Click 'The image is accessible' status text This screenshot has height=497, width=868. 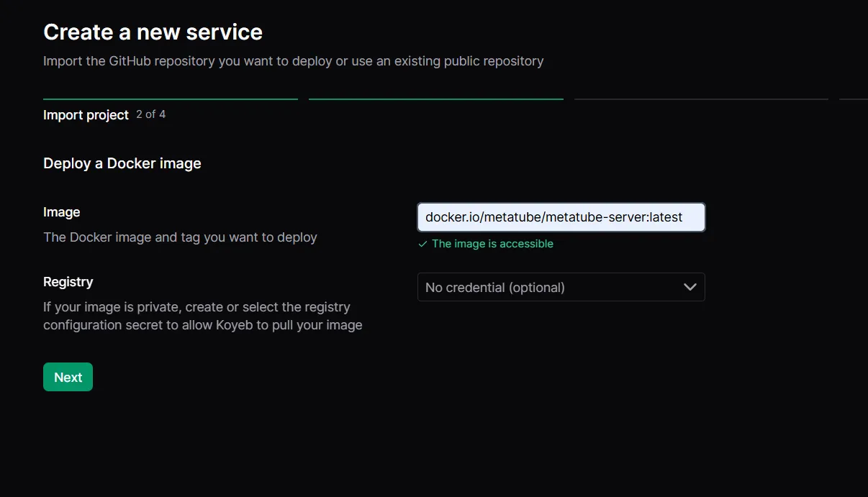(x=492, y=244)
